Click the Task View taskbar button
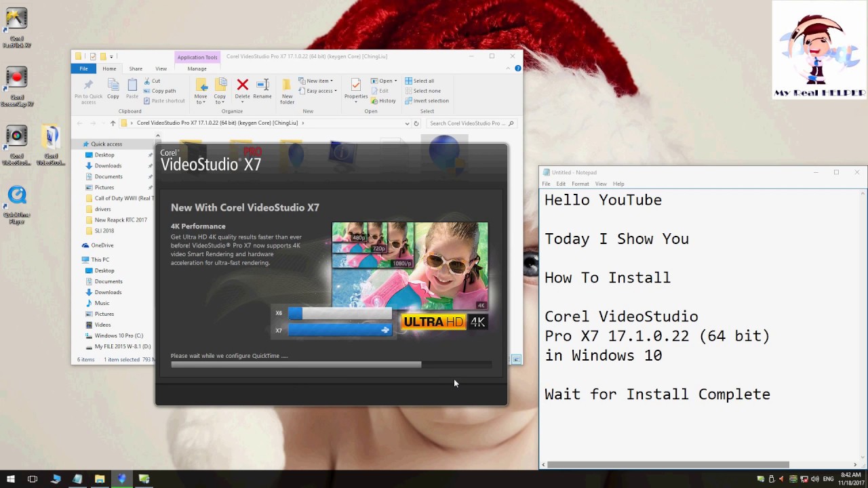Viewport: 868px width, 488px height. (x=33, y=479)
